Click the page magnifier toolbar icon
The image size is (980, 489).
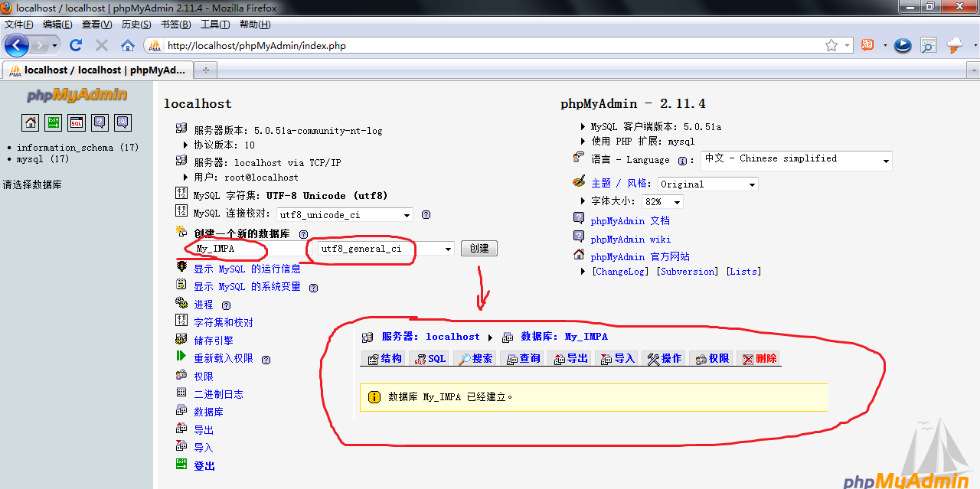tap(929, 46)
